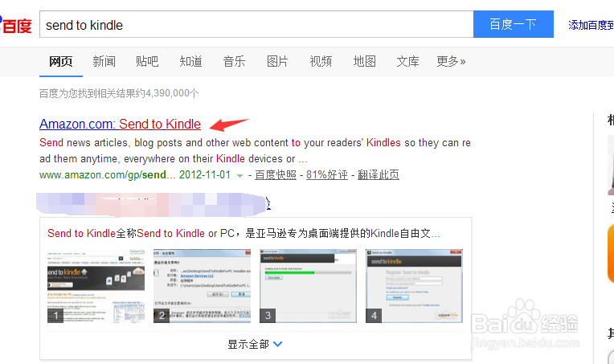
Task: Open the 图片 tab
Action: coord(277,61)
